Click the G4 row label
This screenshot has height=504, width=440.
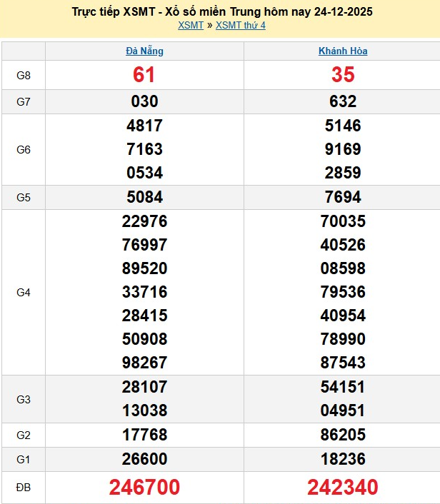pyautogui.click(x=24, y=292)
